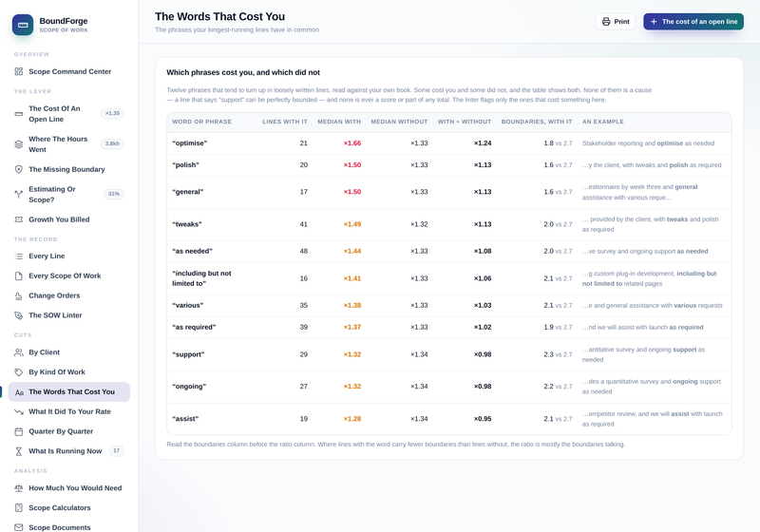
Task: Open By Kind Of Work cut
Action: [x=68, y=372]
